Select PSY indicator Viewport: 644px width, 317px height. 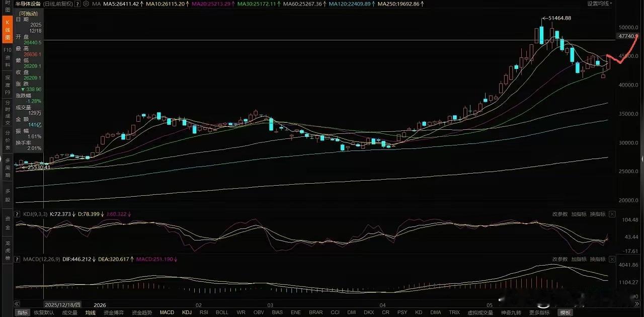(402, 312)
